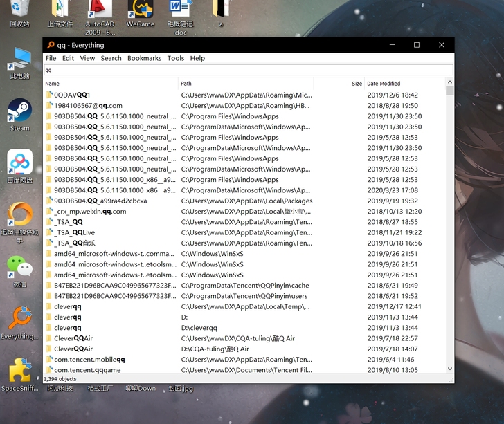Open the Everything desktop shortcut
The image size is (504, 424).
[19, 322]
